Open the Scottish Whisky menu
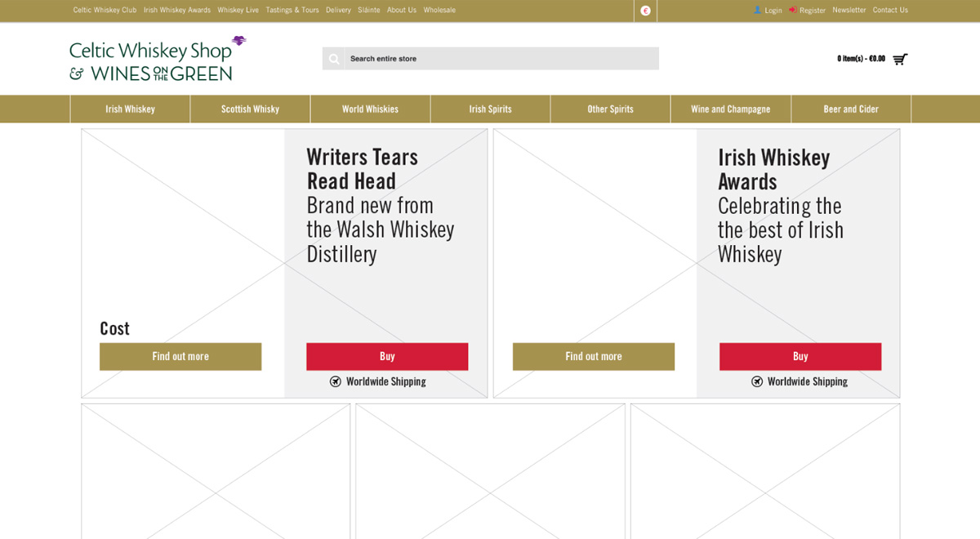The width and height of the screenshot is (980, 539). pyautogui.click(x=250, y=109)
